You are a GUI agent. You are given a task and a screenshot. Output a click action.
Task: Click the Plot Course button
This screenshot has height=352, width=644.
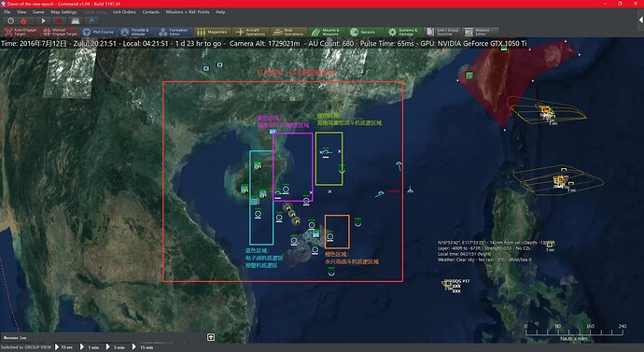[x=98, y=32]
